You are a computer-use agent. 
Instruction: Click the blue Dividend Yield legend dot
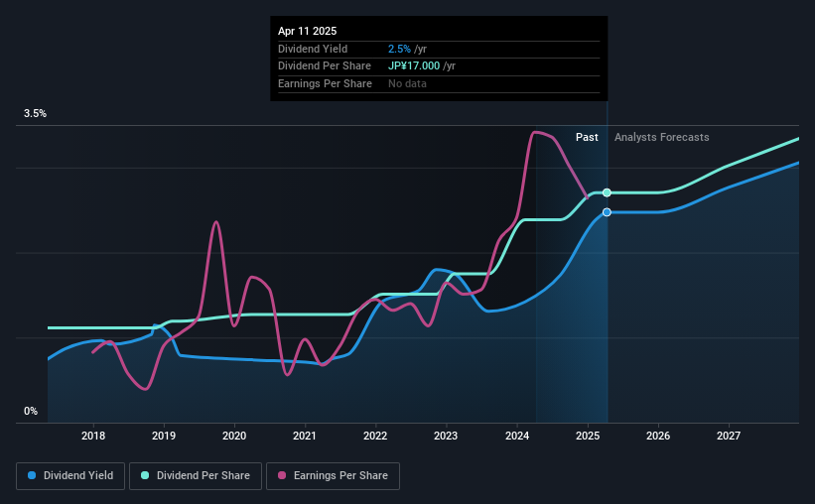point(32,475)
